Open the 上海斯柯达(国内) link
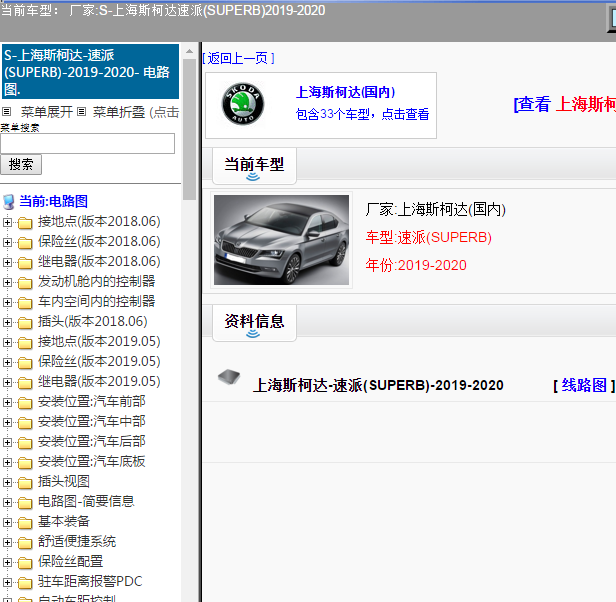 [x=345, y=92]
